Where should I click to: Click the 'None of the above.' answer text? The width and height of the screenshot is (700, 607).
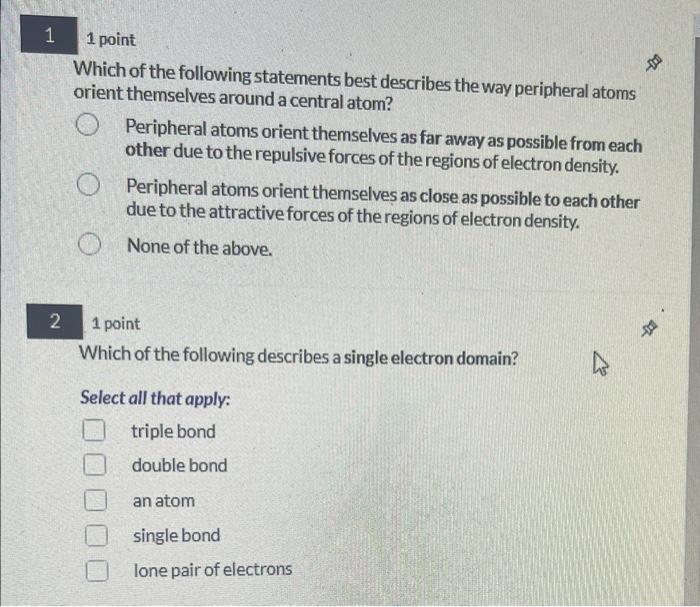coord(200,247)
